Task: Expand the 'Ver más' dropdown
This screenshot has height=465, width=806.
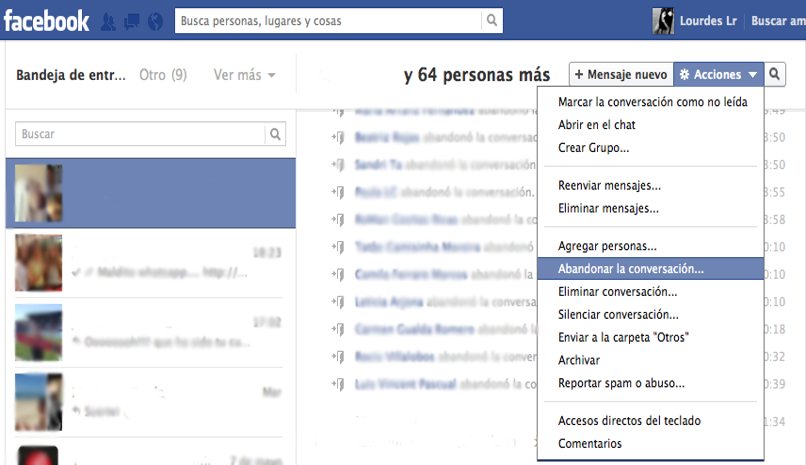Action: (244, 75)
